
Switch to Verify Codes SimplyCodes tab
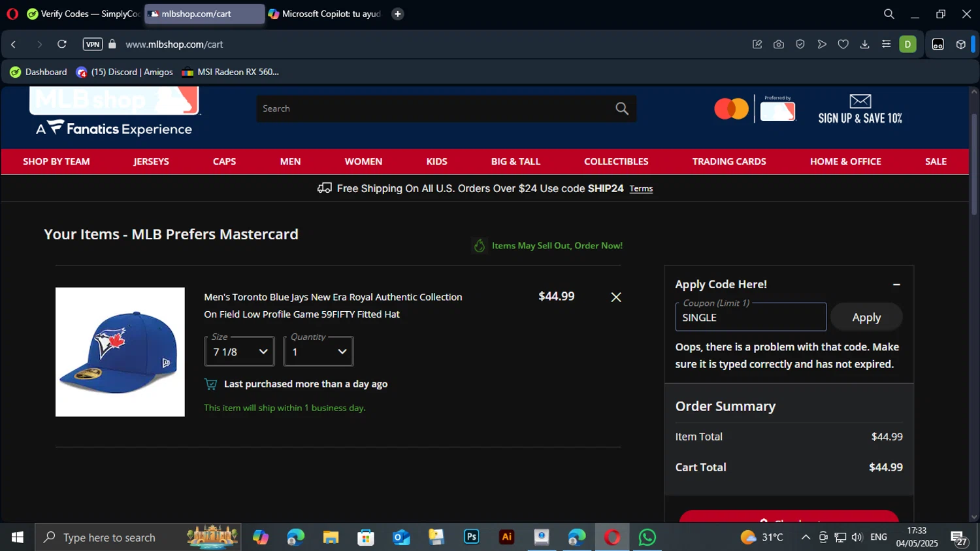84,14
